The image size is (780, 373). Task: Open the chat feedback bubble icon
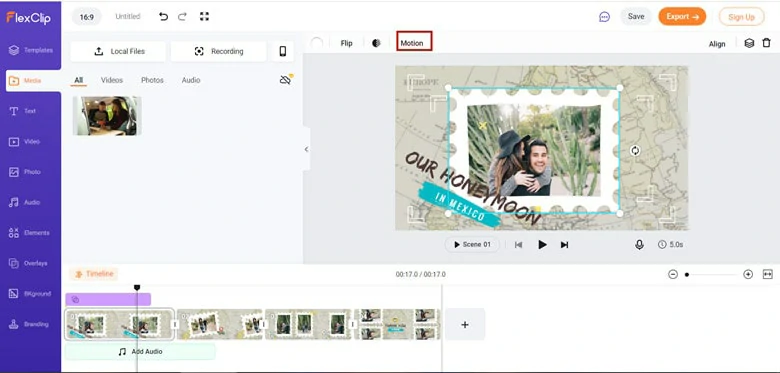(x=604, y=17)
